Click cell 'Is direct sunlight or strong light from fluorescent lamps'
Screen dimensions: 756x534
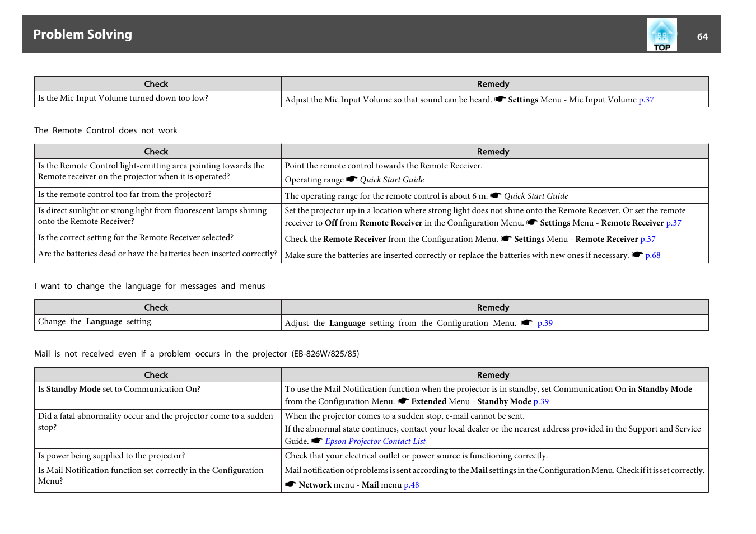[158, 217]
